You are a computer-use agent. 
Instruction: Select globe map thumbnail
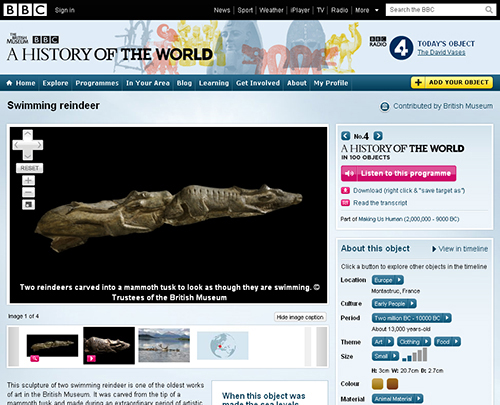pos(223,346)
